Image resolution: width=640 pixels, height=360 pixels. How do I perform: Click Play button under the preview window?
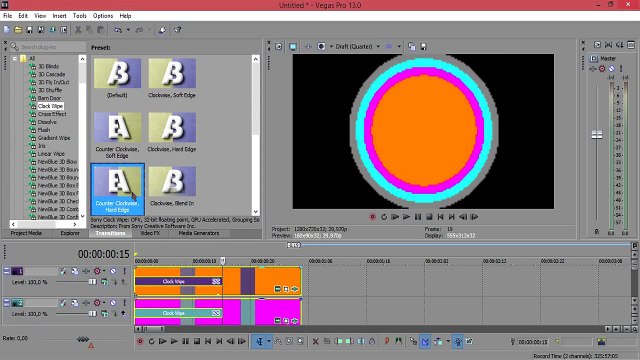[x=406, y=217]
